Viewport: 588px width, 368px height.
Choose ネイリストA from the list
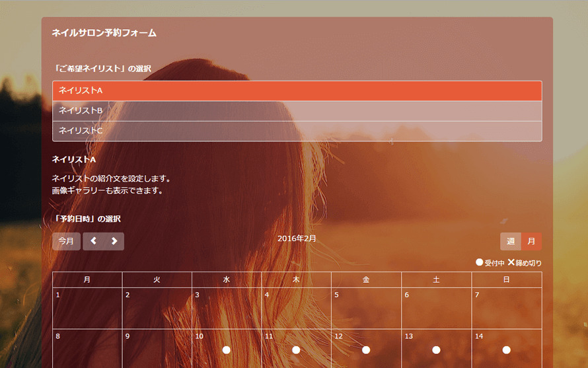tap(297, 91)
